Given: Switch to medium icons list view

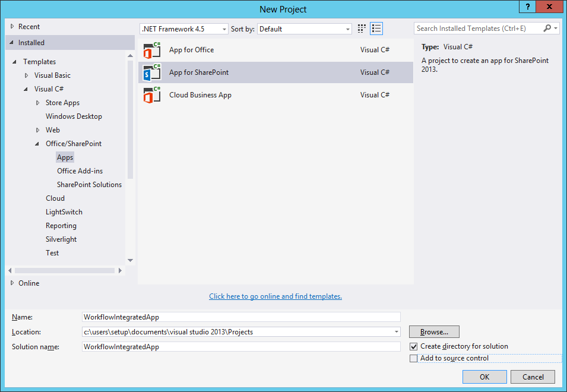Looking at the screenshot, I should 376,29.
